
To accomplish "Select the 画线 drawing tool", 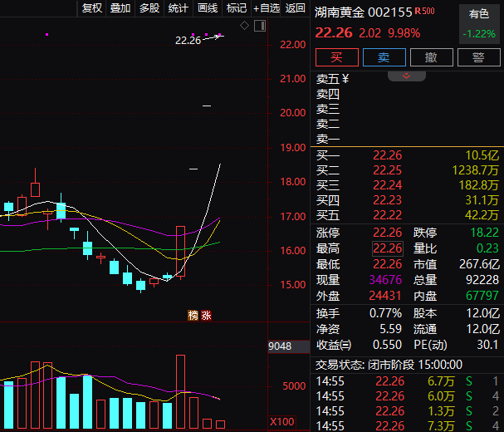I will 208,8.
